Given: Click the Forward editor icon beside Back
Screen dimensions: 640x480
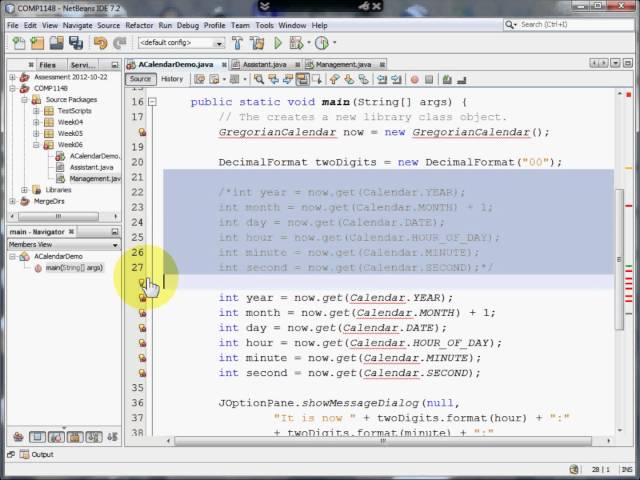Looking at the screenshot, I should tap(234, 79).
